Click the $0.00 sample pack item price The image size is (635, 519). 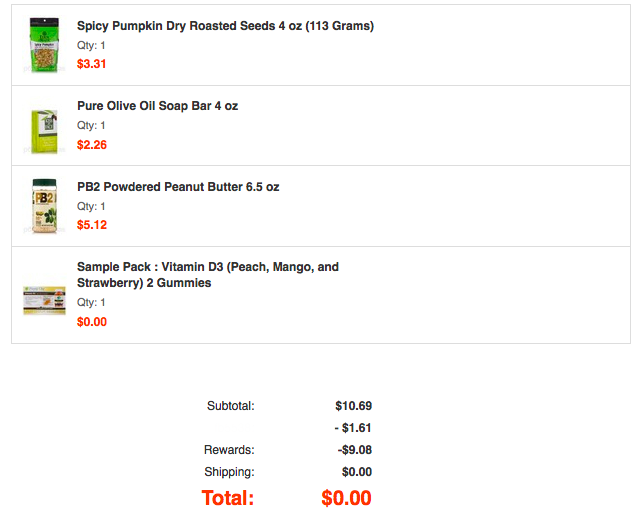[91, 322]
